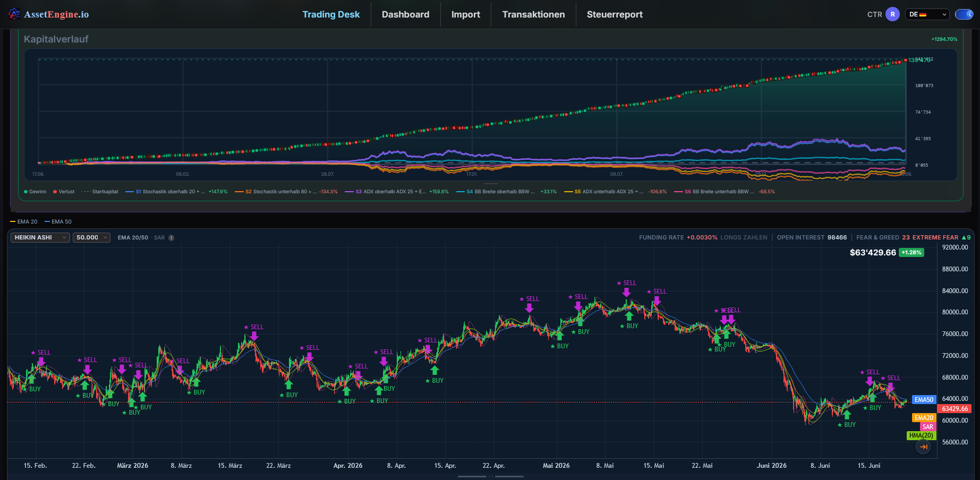Click the Apr. 2026 date axis label

coord(348,466)
